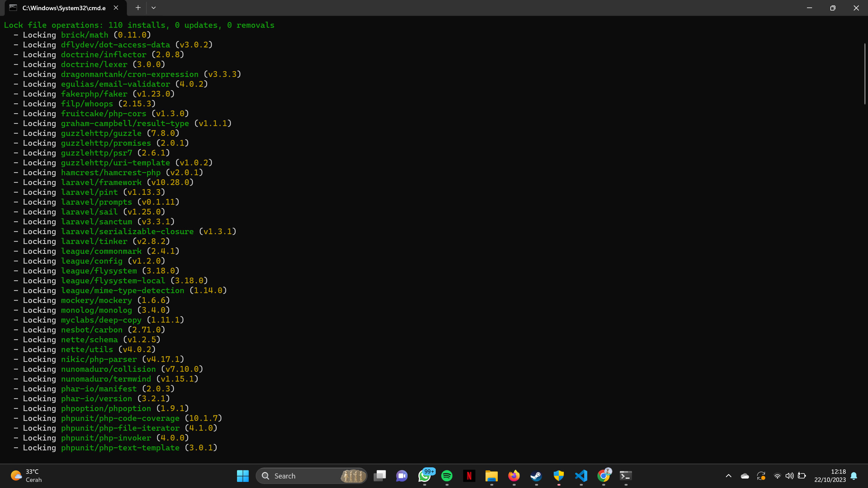Click 'laravel/tinker' package name
The image size is (868, 488).
point(94,241)
